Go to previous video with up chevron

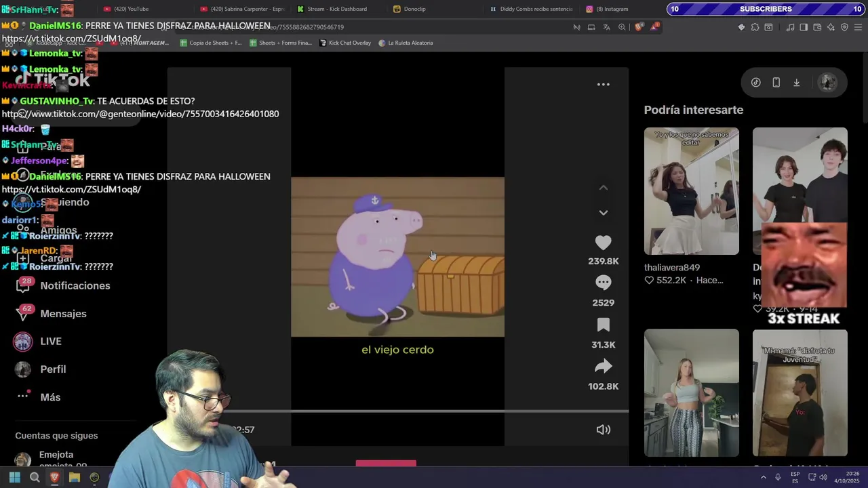tap(603, 188)
